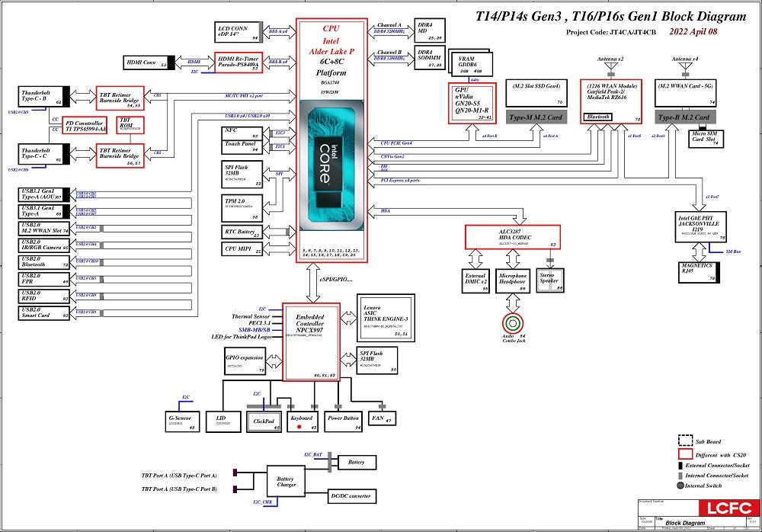
Task: Select the ClickPad block
Action: [x=264, y=421]
